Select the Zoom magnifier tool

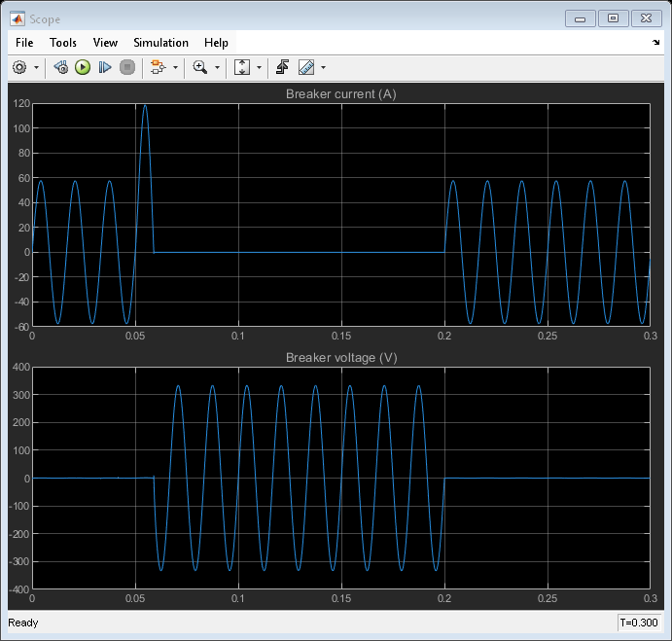[x=199, y=67]
